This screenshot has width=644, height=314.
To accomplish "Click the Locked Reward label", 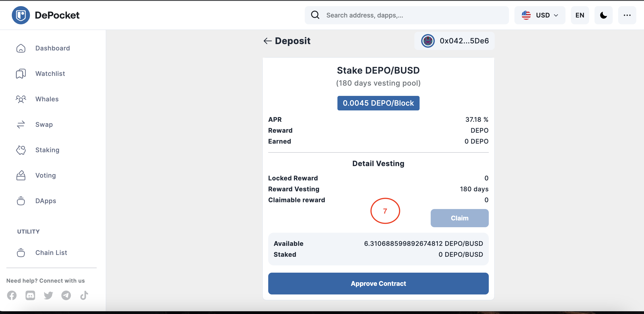I will coord(293,178).
